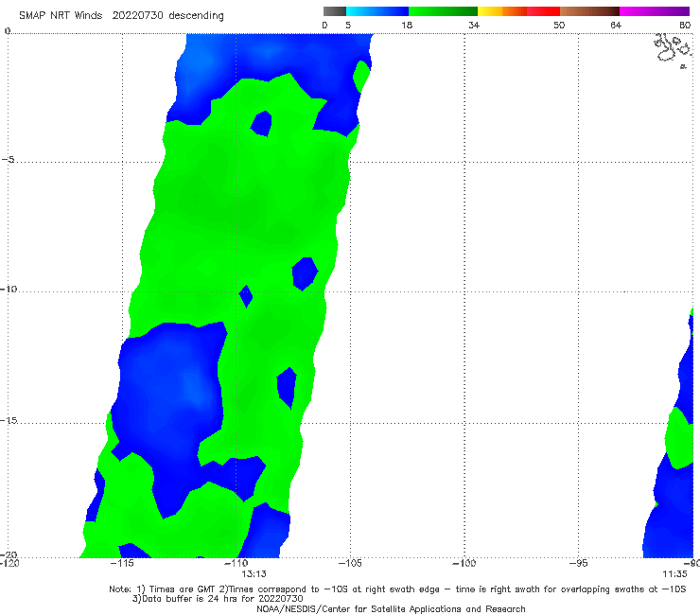Click the 'Data buffer is 24 hrs' footnote line

tap(218, 599)
